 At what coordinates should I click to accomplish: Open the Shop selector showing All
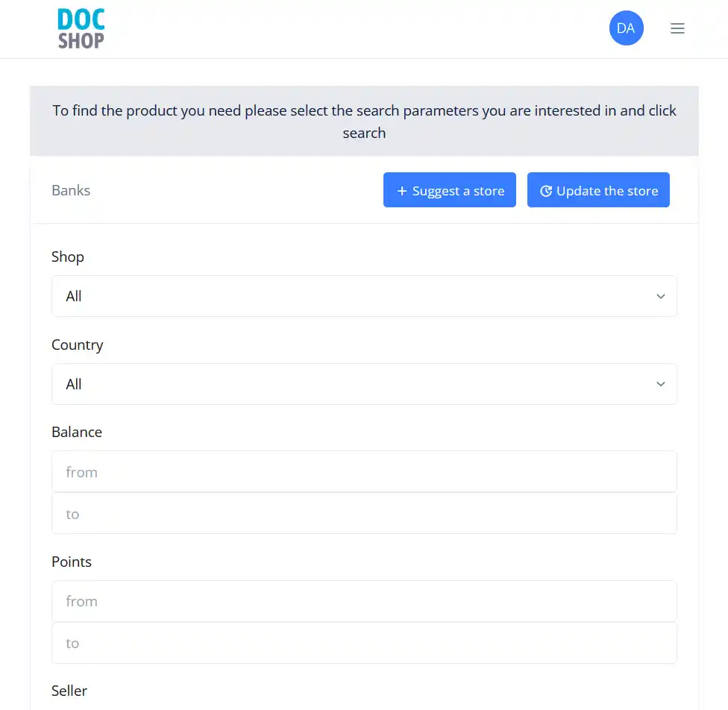(364, 296)
